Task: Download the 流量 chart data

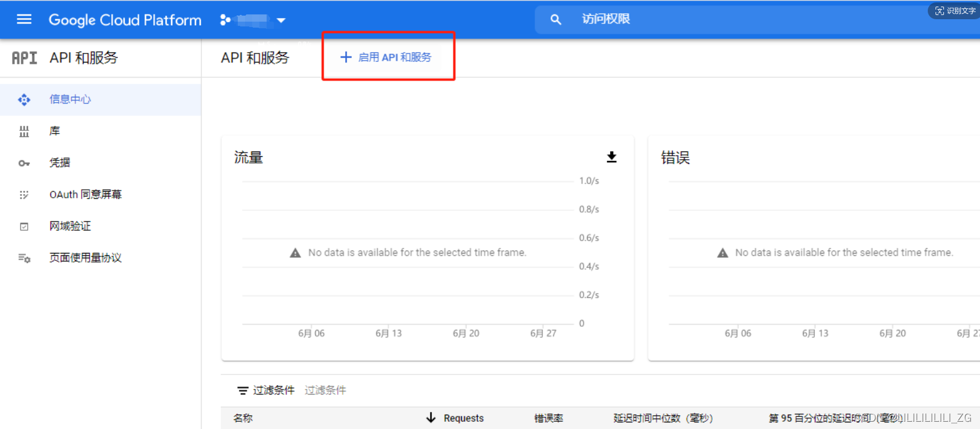Action: click(611, 157)
